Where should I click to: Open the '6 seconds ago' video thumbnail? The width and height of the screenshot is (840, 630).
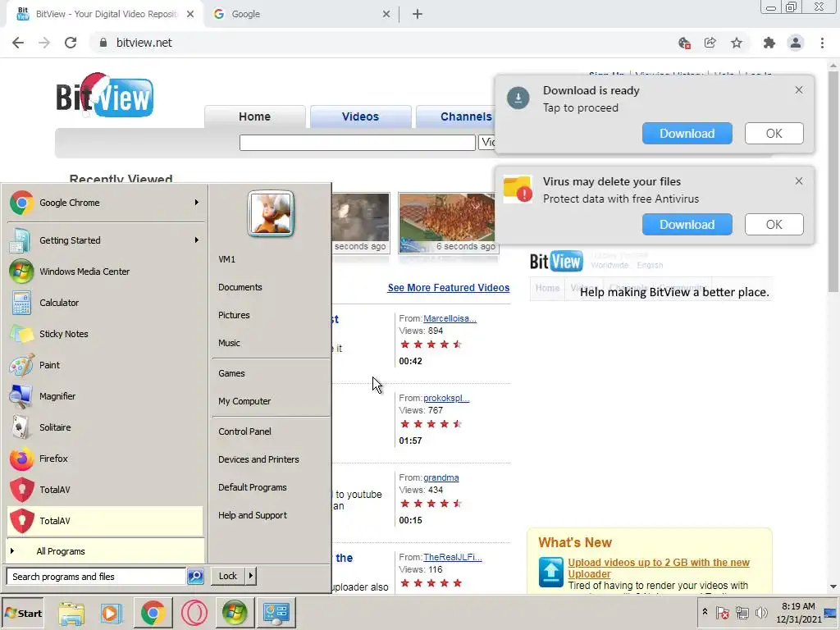447,223
